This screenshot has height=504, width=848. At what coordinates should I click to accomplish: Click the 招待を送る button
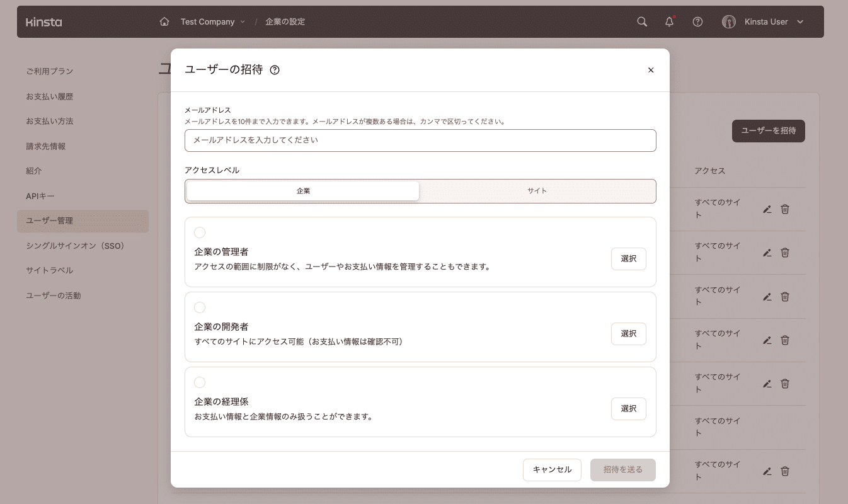(x=623, y=470)
